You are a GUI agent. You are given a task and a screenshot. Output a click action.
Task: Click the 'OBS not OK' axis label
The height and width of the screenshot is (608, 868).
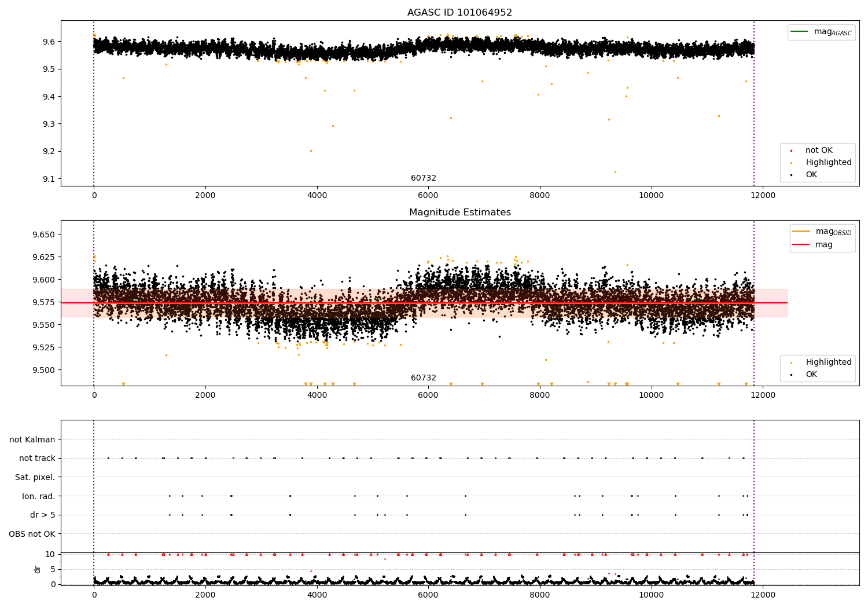click(x=32, y=534)
